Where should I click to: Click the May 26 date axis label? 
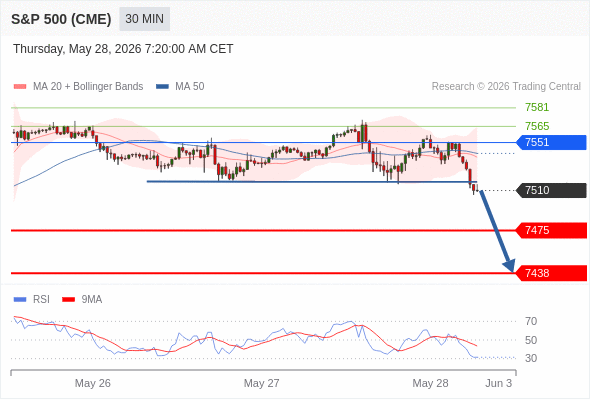93,383
